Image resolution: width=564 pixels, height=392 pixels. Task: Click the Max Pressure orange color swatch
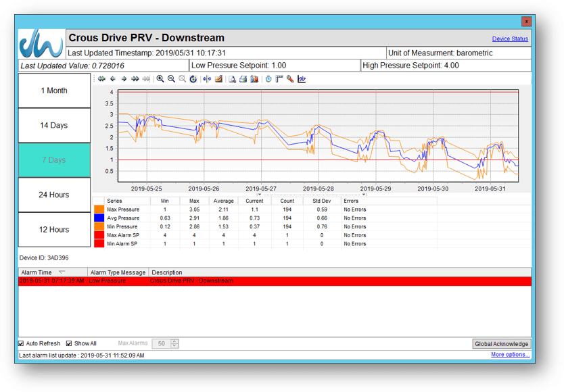tap(99, 210)
